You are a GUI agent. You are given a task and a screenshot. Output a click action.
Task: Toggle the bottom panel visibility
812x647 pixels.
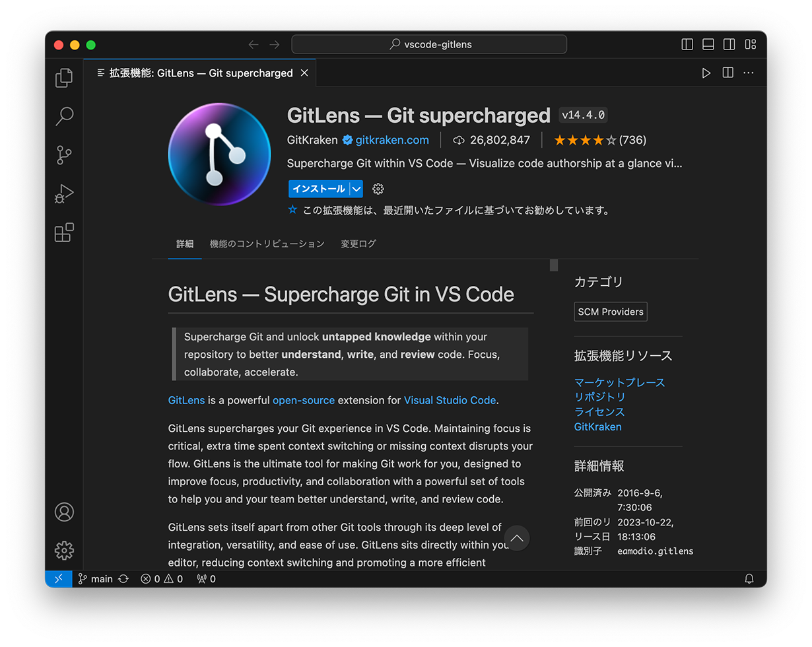pyautogui.click(x=708, y=44)
